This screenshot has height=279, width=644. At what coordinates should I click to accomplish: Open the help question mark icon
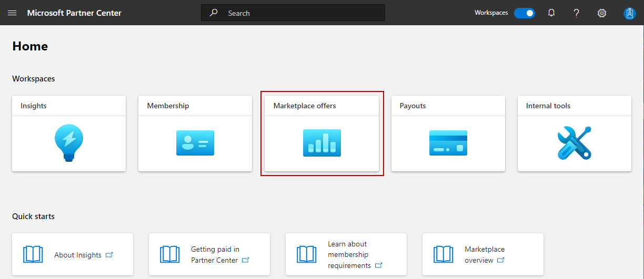pos(577,13)
